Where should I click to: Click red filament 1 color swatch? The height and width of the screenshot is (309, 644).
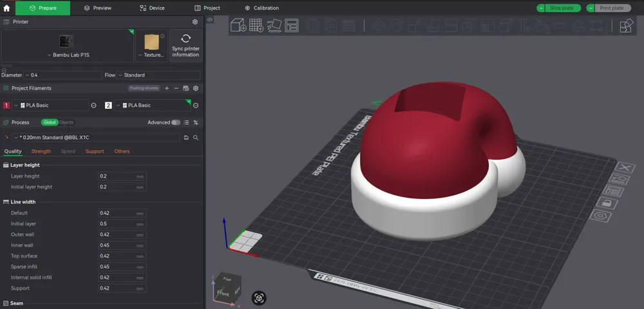(6, 106)
